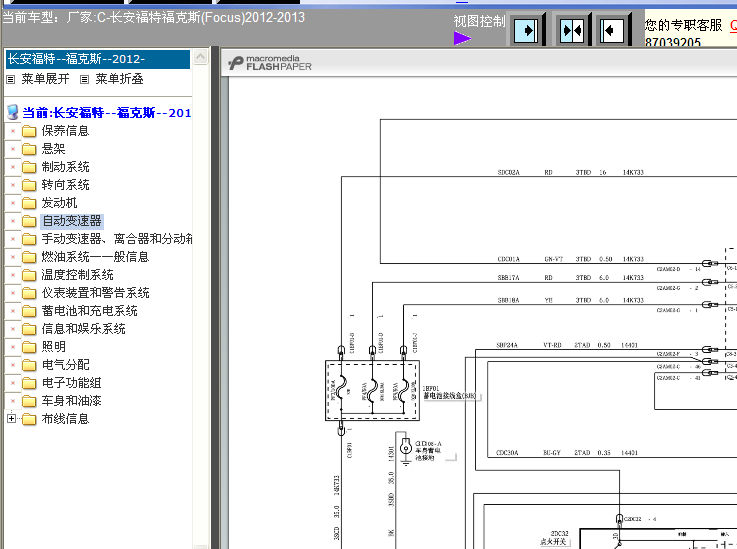
Task: Click the folder icon for 温度控制系统
Action: click(x=29, y=275)
